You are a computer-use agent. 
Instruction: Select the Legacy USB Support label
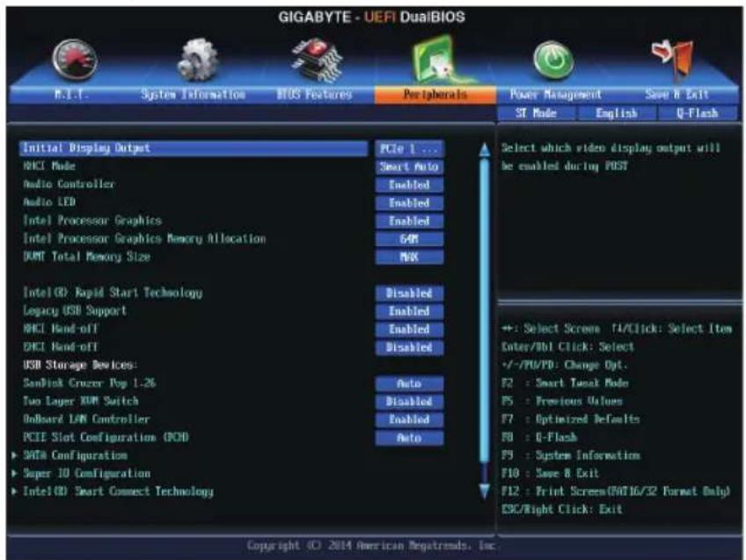pyautogui.click(x=75, y=311)
